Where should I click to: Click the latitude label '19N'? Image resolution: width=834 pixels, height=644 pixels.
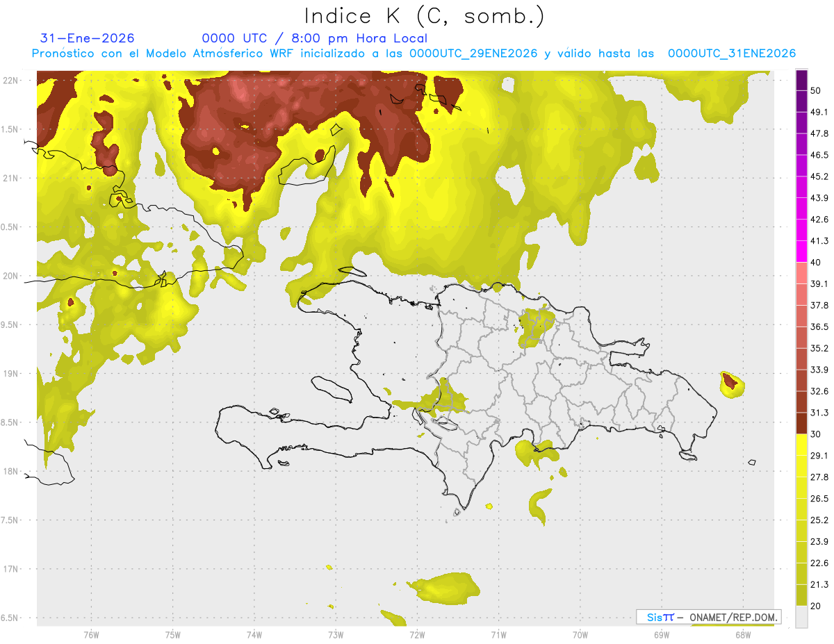pyautogui.click(x=11, y=374)
